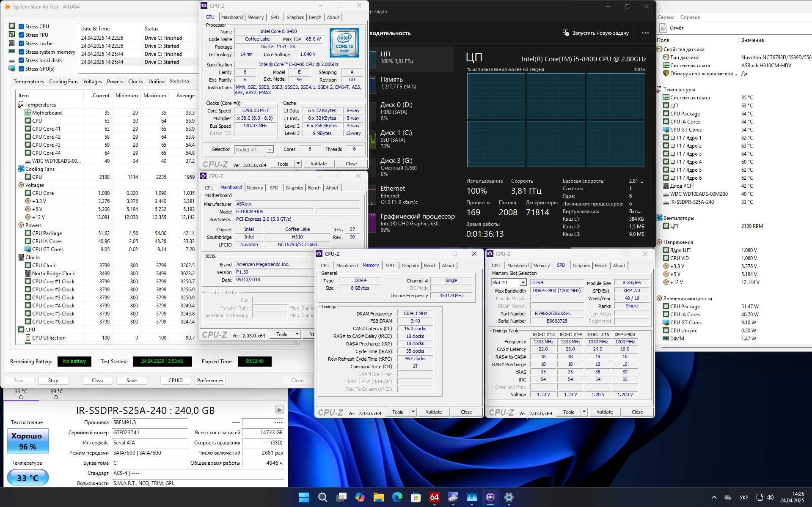Collapse the Clocks tree group

click(21, 257)
